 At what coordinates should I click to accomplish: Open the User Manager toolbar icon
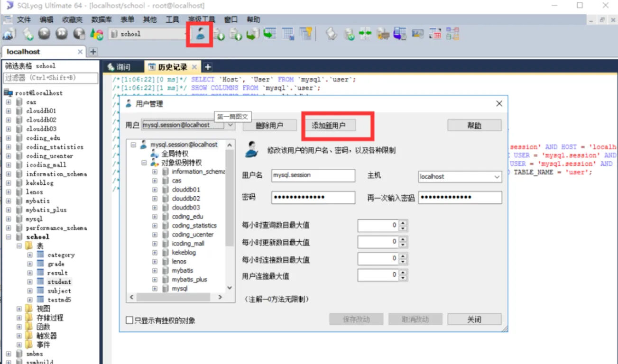point(201,34)
